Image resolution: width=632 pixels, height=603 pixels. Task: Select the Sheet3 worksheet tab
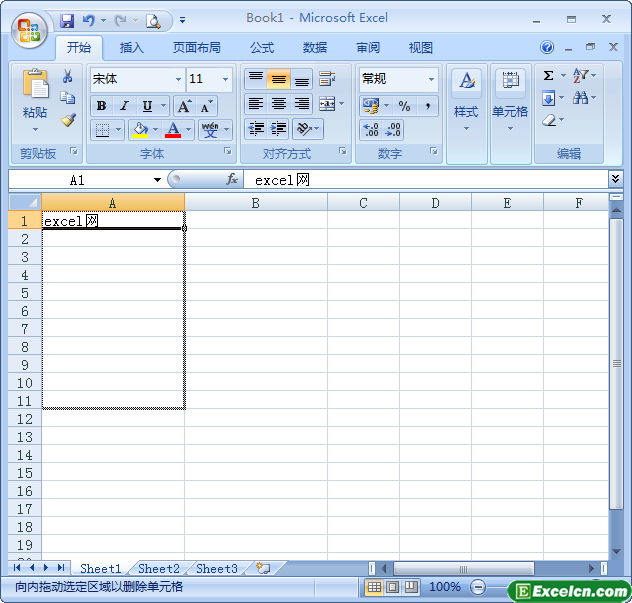click(x=217, y=568)
